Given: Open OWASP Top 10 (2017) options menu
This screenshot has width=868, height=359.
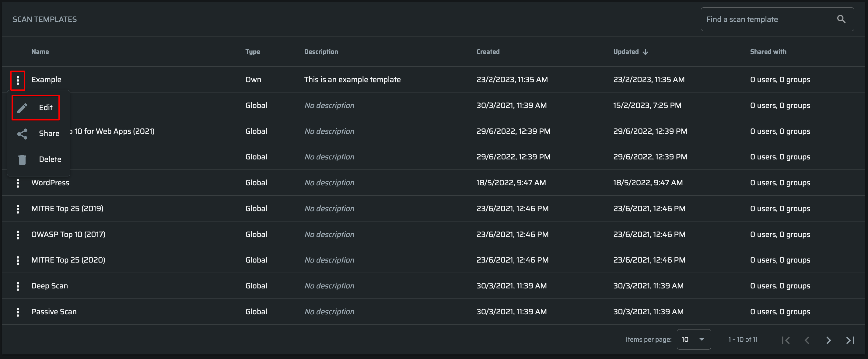Looking at the screenshot, I should (x=18, y=234).
